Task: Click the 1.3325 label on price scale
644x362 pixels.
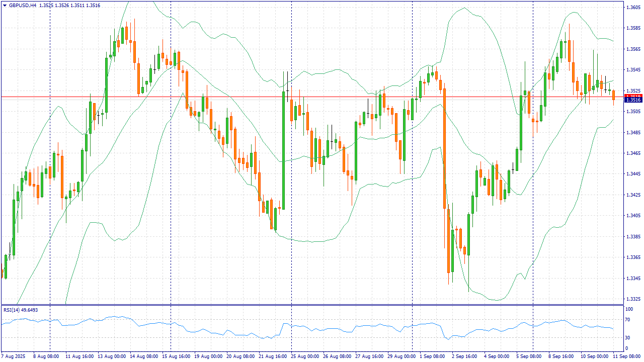Action: (633, 299)
